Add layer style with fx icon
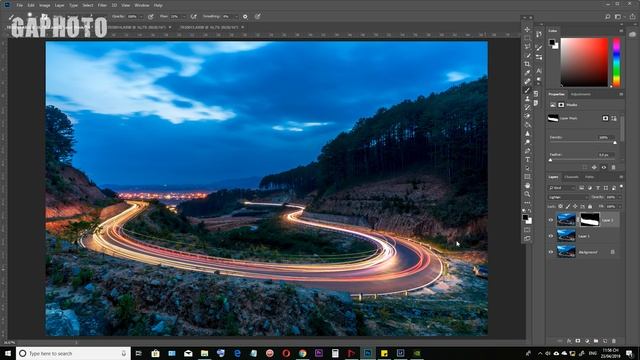Viewport: 640px width, 360px height. pyautogui.click(x=569, y=341)
